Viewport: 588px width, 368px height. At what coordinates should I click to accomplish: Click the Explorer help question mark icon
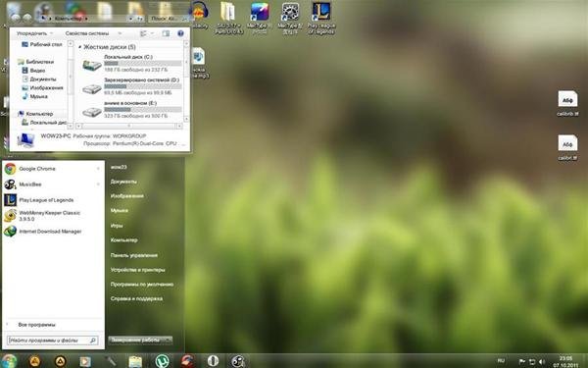pyautogui.click(x=180, y=33)
